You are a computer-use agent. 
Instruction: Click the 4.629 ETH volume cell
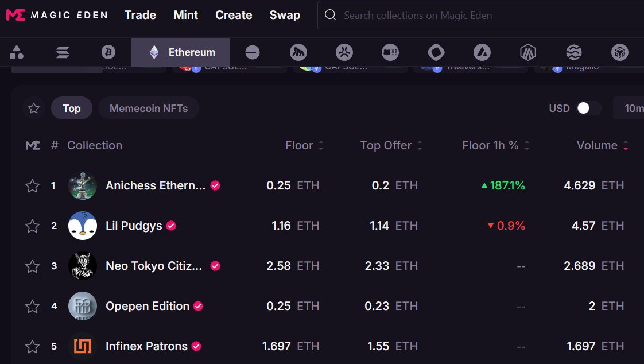594,185
